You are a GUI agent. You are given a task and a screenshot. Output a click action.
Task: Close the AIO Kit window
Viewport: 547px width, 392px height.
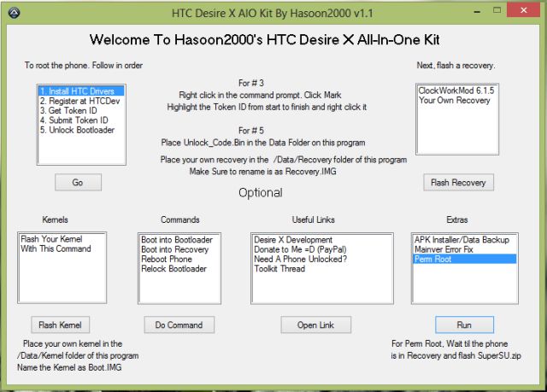pyautogui.click(x=524, y=10)
